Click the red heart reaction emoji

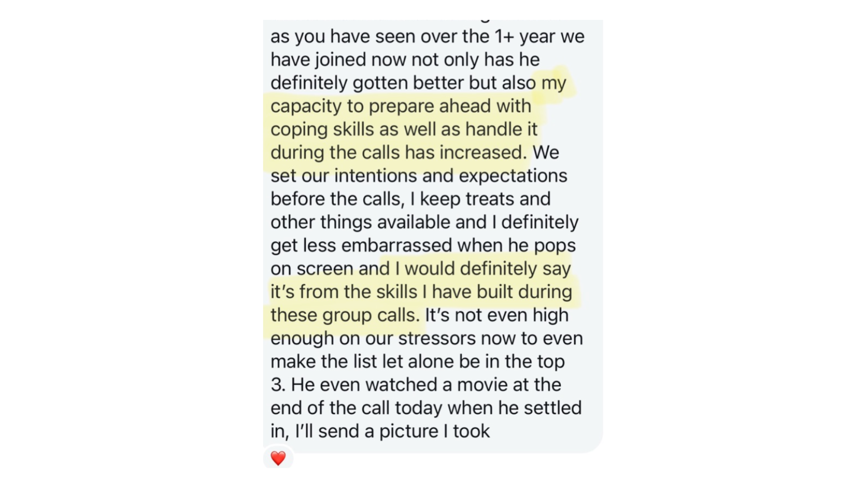[278, 458]
